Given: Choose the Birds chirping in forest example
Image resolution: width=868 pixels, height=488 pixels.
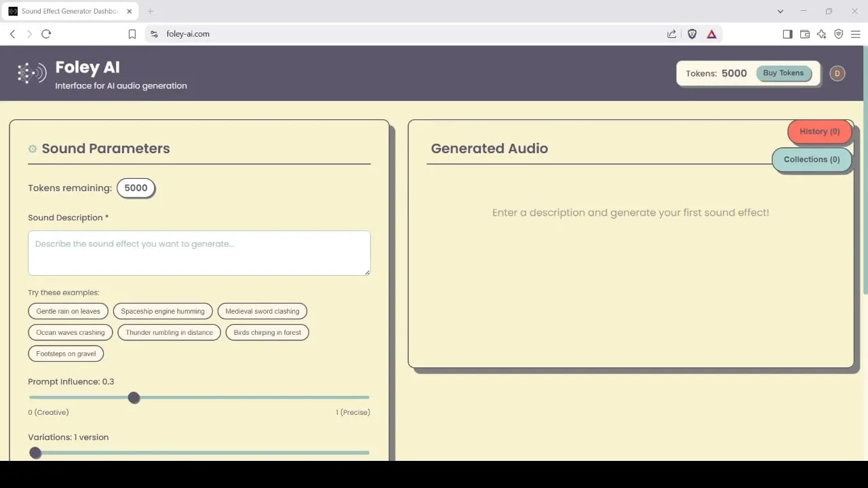Looking at the screenshot, I should (267, 333).
